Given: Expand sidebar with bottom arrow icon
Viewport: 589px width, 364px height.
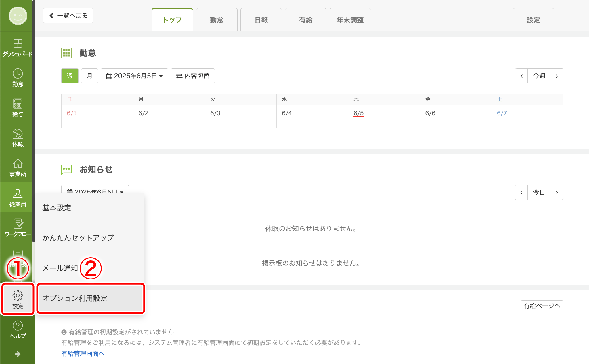Looking at the screenshot, I should 18,354.
